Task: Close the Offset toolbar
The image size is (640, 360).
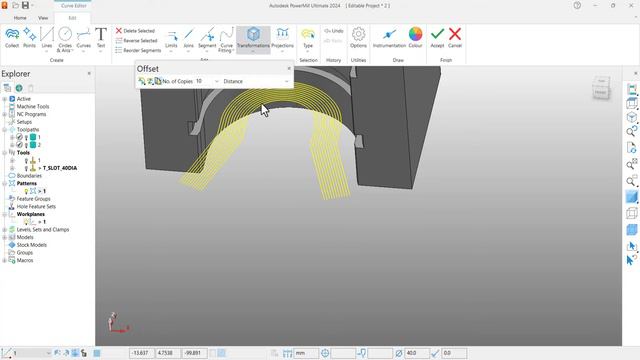Action: tap(289, 68)
